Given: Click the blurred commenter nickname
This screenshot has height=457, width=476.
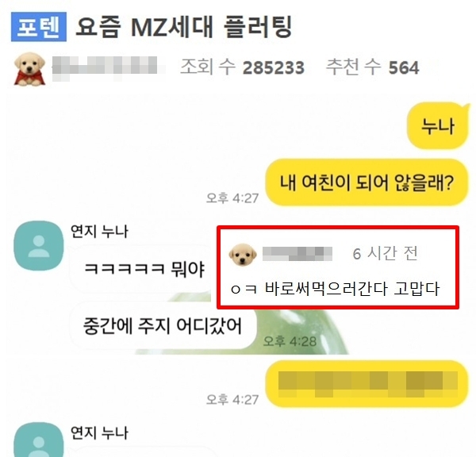Looking at the screenshot, I should [297, 254].
